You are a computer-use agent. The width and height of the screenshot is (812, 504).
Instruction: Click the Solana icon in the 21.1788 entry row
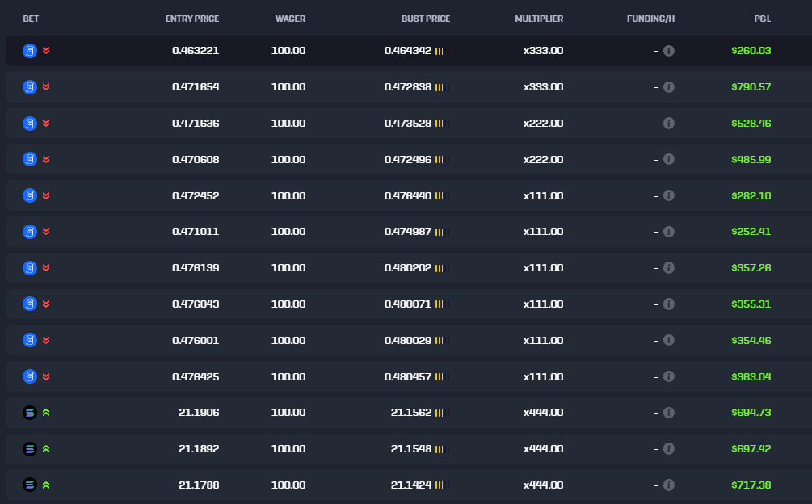(x=30, y=485)
